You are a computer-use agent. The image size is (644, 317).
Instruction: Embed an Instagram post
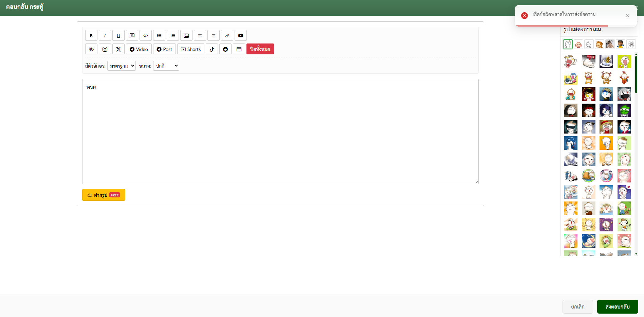click(x=105, y=49)
